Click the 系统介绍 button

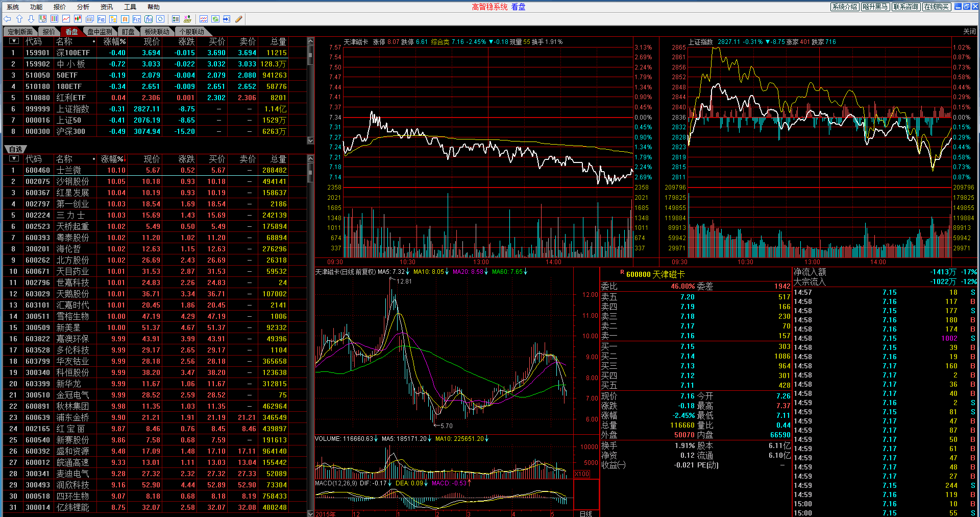845,7
